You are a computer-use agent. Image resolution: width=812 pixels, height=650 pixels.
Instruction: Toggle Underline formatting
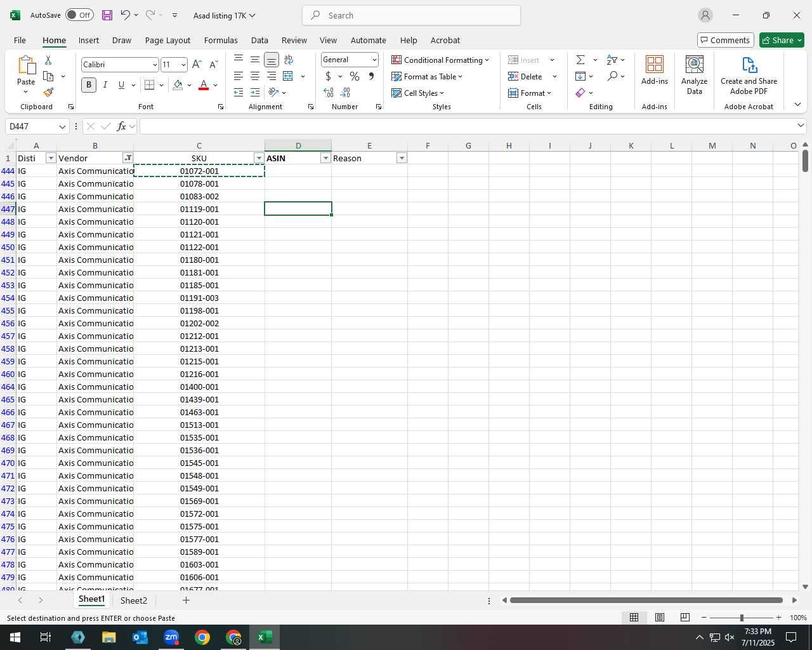point(121,85)
